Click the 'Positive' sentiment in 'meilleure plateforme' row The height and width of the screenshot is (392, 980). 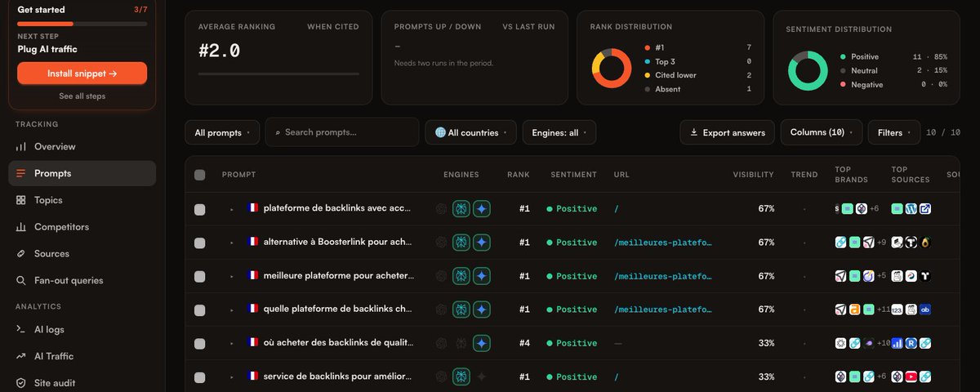coord(572,276)
